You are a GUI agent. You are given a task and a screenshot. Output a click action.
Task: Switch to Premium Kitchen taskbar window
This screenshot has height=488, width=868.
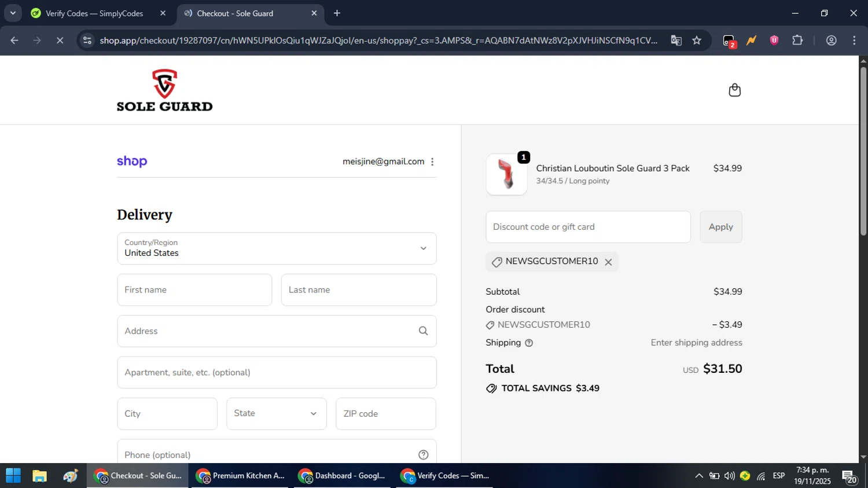(x=240, y=476)
